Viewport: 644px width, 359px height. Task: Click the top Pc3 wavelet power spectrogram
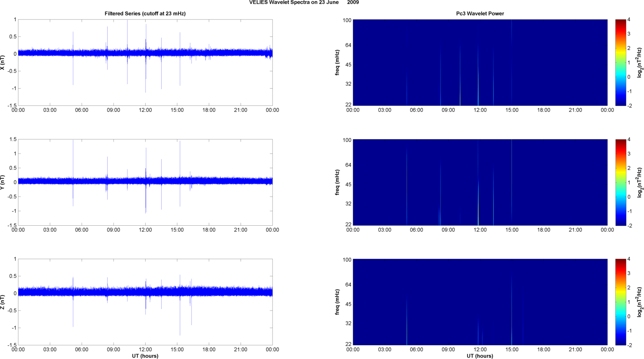pos(480,62)
